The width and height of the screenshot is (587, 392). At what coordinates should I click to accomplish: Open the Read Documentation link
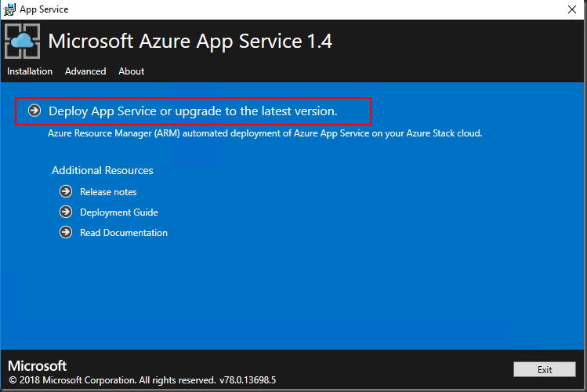(124, 233)
